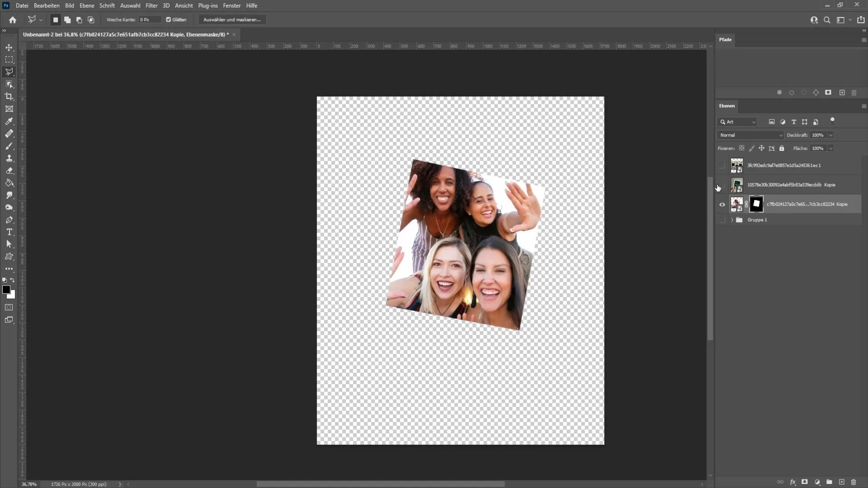Select the Clone Stamp tool
Screen dimensions: 868x488
click(x=9, y=158)
